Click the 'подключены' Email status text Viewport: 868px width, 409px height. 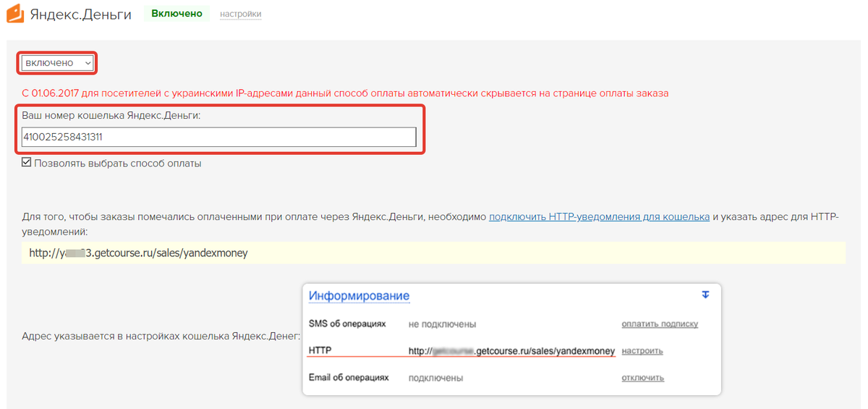435,378
